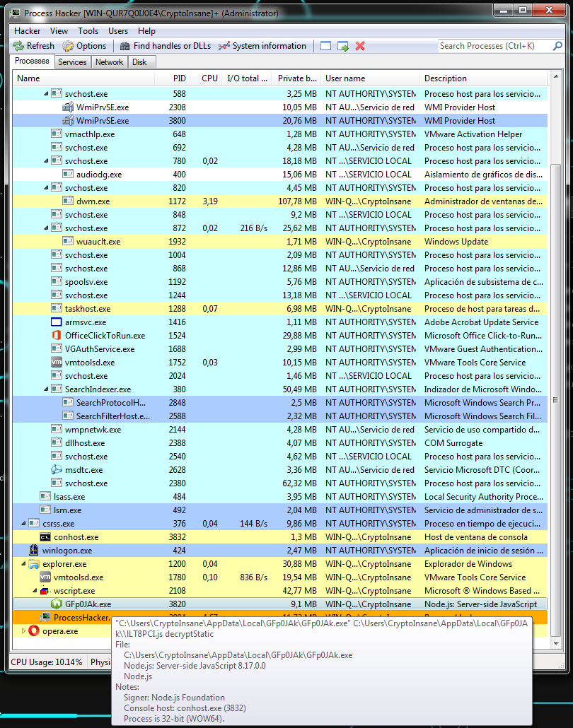Collapse the wscript.exe tree node
The height and width of the screenshot is (728, 573).
tap(35, 591)
